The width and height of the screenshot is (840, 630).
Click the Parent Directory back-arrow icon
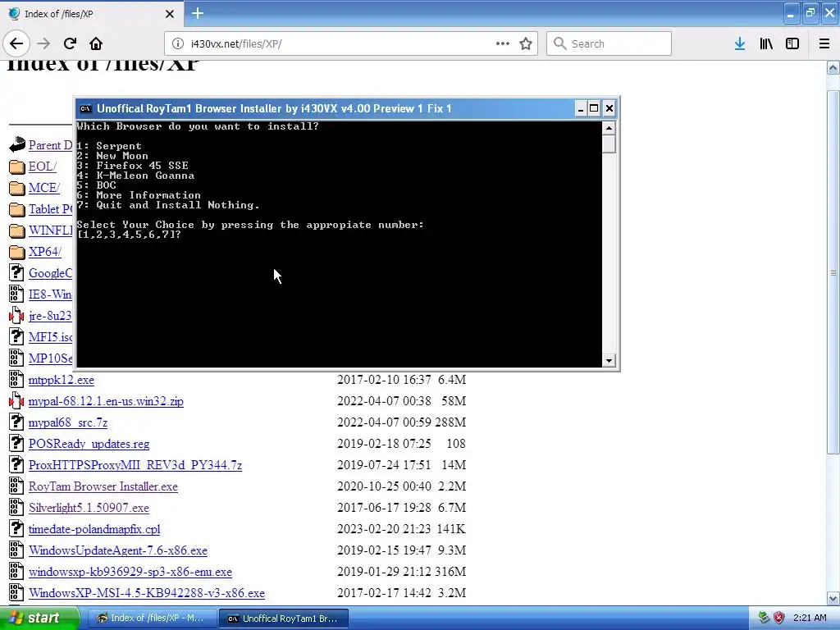pos(16,144)
